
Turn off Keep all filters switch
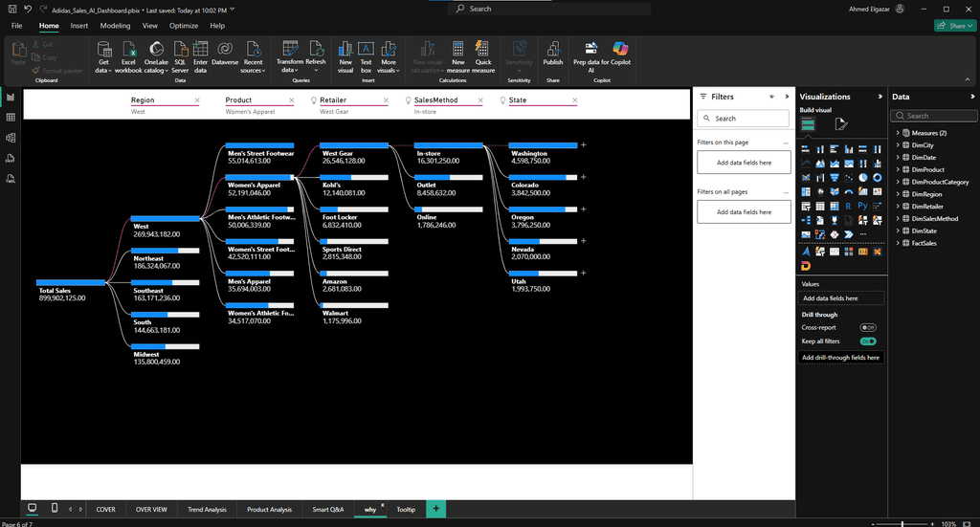pyautogui.click(x=868, y=340)
